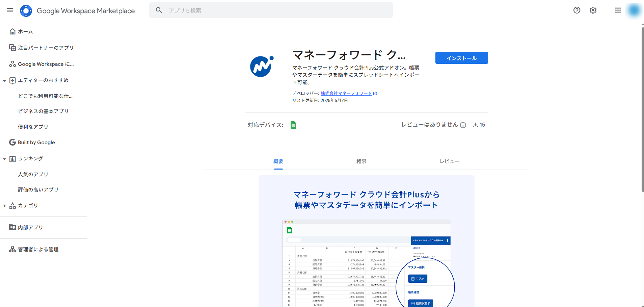This screenshot has height=307, width=644.
Task: Click the Google Sheets compatible device icon
Action: 293,125
